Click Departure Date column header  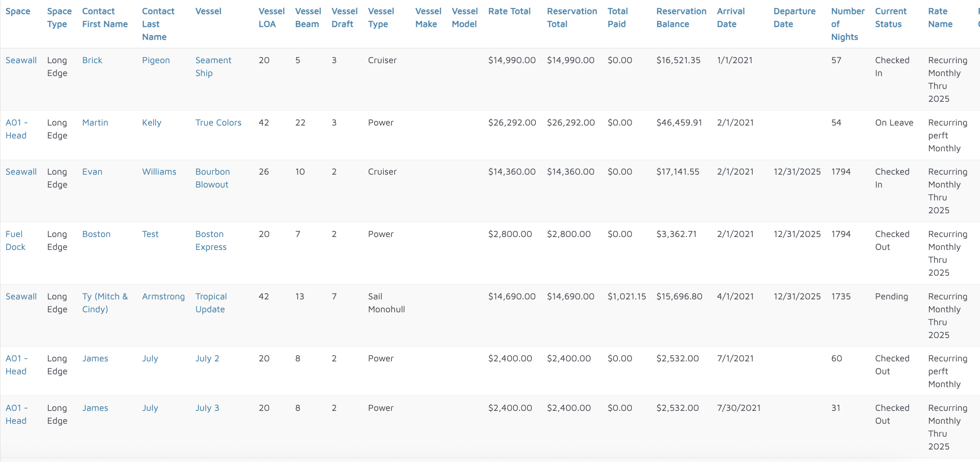click(x=794, y=18)
